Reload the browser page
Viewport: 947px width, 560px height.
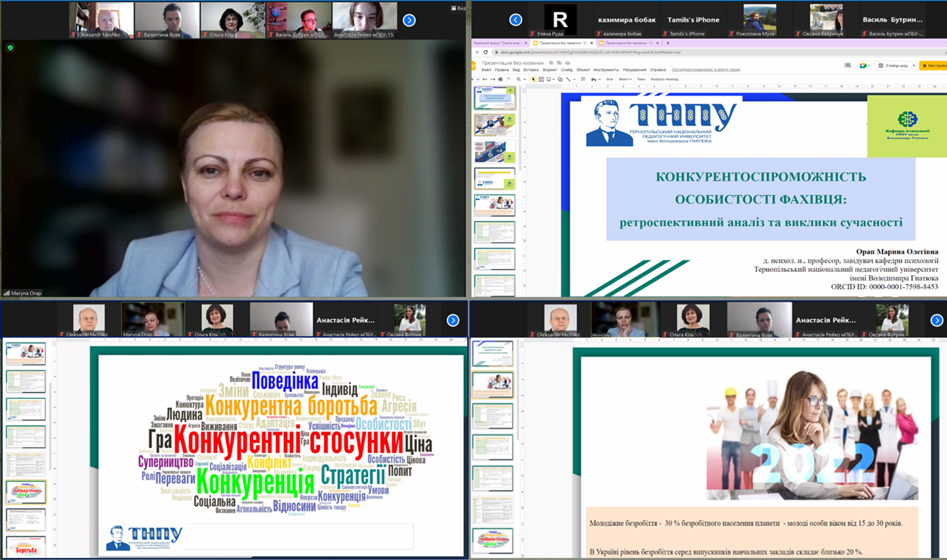[x=485, y=52]
